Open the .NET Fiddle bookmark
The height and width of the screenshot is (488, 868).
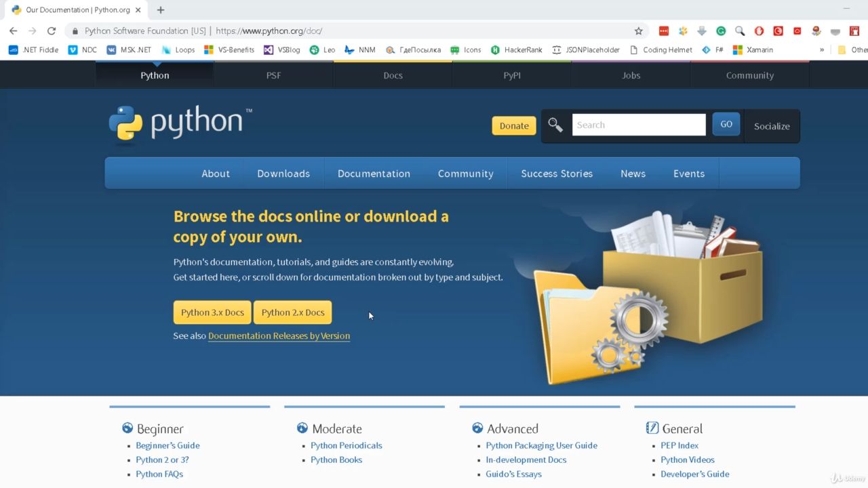(x=33, y=49)
